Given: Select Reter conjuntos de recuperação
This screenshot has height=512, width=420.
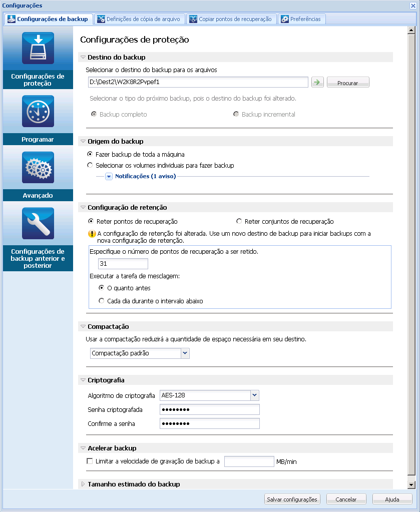Looking at the screenshot, I should point(239,221).
